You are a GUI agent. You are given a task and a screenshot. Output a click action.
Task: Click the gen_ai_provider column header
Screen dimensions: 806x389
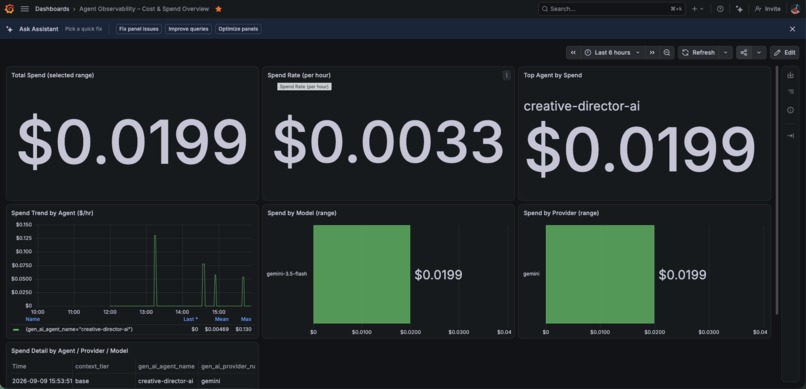pos(228,366)
